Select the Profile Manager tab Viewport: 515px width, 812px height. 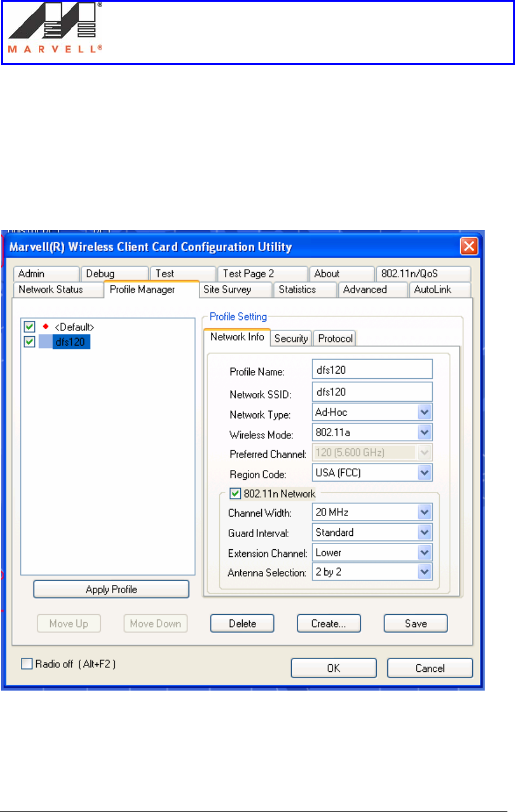[151, 290]
